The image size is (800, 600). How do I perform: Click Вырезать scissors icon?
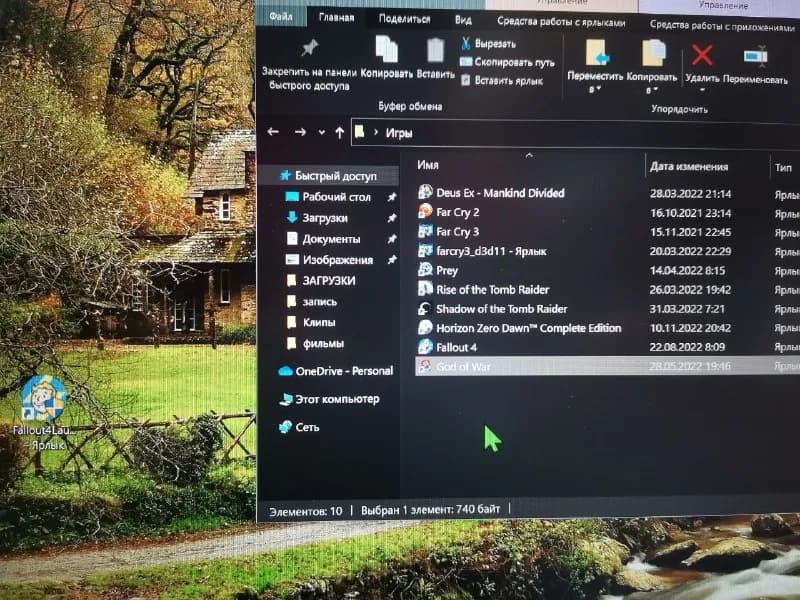pyautogui.click(x=465, y=43)
